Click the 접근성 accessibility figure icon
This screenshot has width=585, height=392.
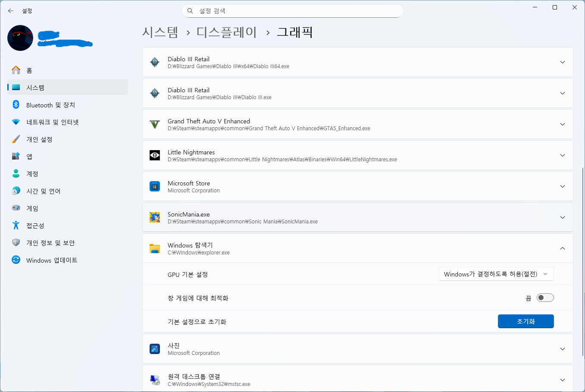(x=16, y=225)
